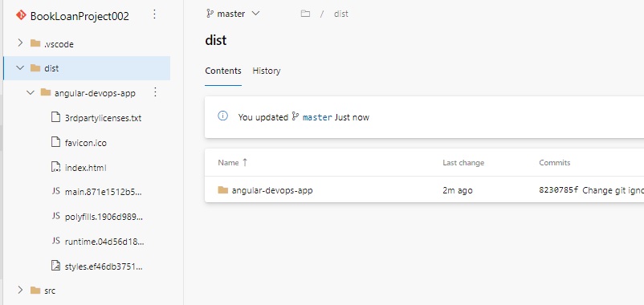Select the 3rdpartylicenses.txt file icon
The width and height of the screenshot is (644, 305).
pyautogui.click(x=55, y=117)
